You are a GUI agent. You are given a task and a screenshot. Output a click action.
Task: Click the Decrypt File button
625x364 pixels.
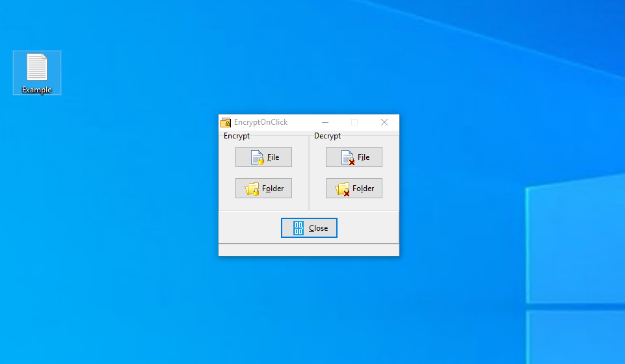point(354,157)
